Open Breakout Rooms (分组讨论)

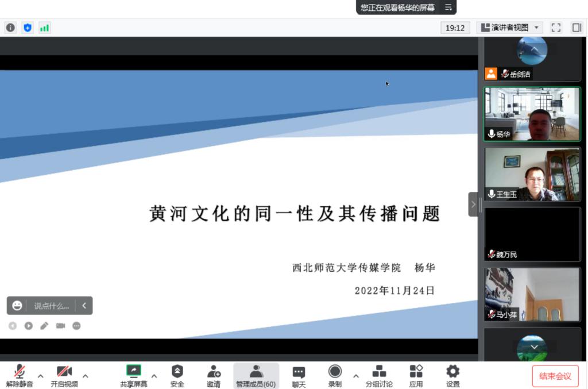click(379, 376)
